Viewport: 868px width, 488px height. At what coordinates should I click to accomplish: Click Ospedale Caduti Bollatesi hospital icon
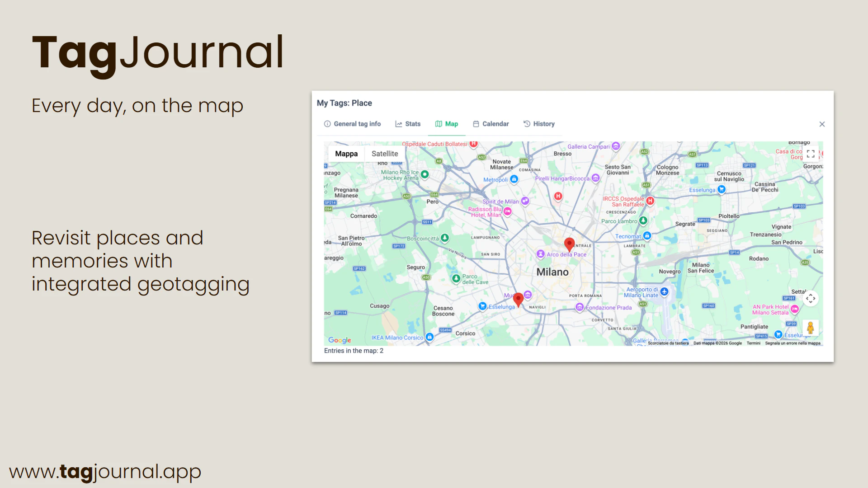coord(473,144)
